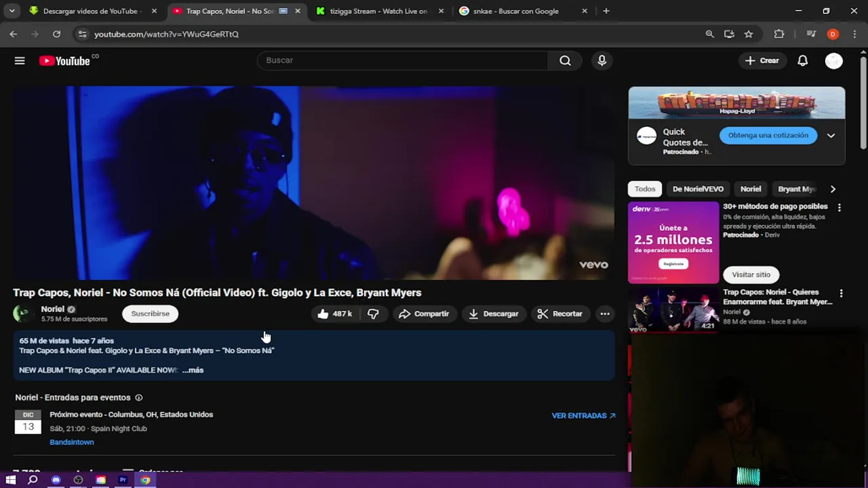Open the YouTube account avatar menu

pyautogui.click(x=833, y=60)
